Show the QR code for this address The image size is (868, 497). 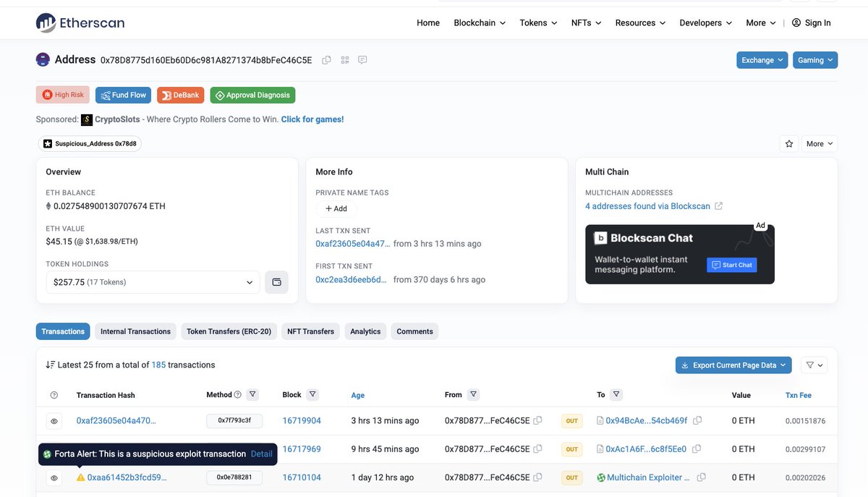tap(345, 60)
